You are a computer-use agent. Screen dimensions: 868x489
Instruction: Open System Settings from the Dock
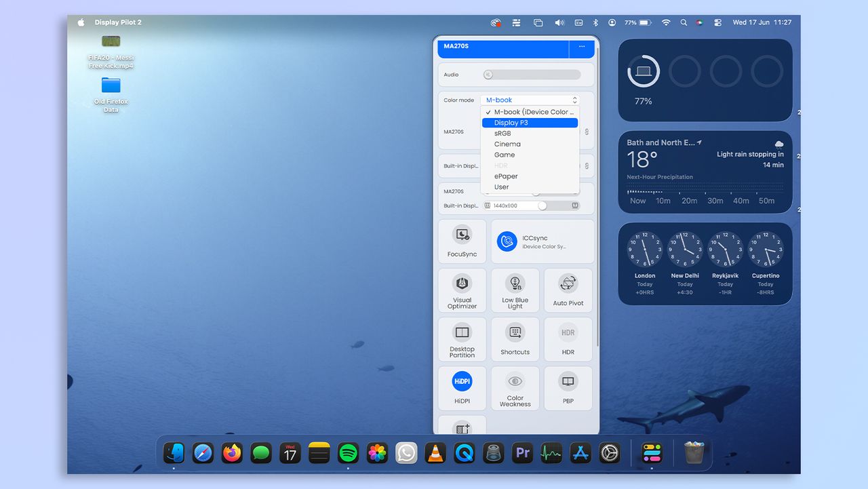click(x=610, y=452)
